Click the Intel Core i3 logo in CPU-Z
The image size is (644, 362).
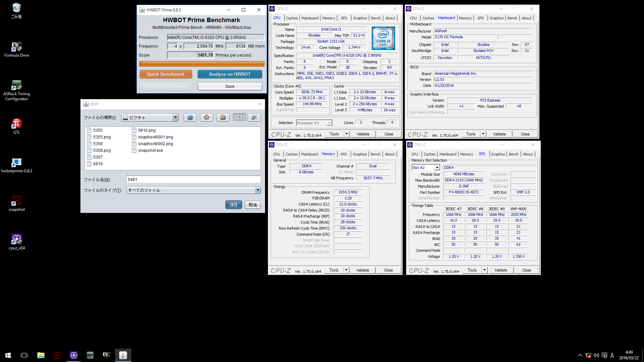coord(383,38)
